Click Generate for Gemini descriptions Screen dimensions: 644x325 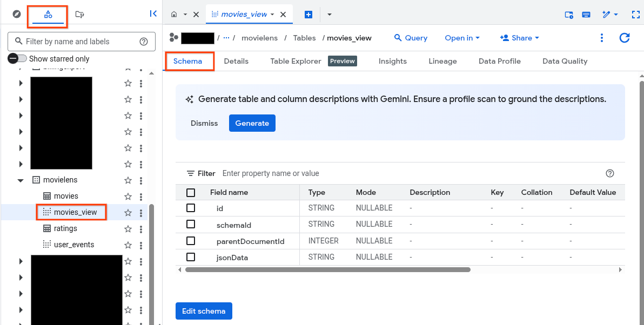(252, 123)
